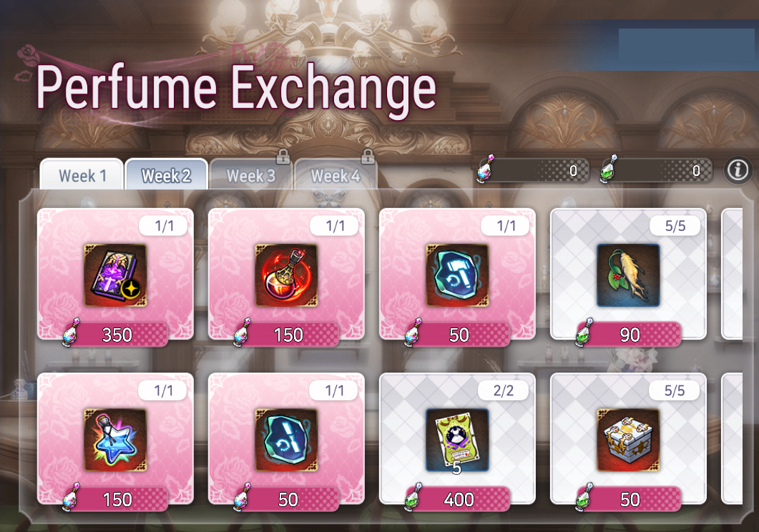Click the rainbow perfume currency icon in header
This screenshot has width=759, height=532.
click(486, 169)
